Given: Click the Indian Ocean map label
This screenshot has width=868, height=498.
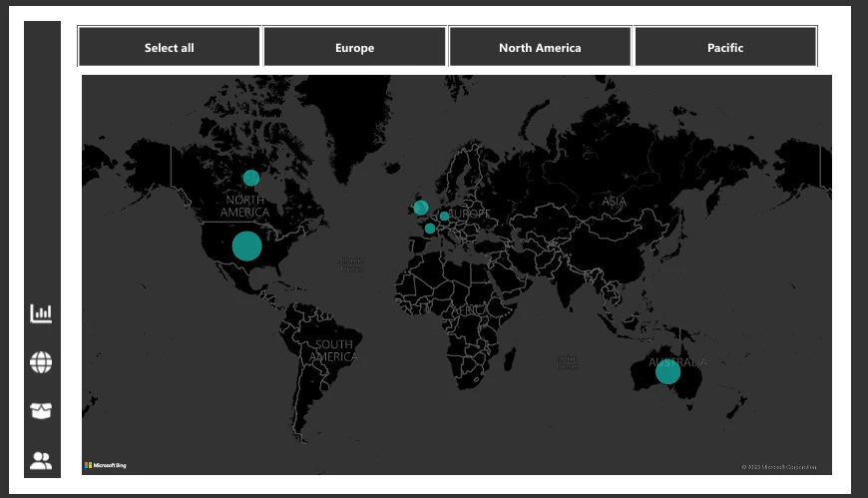Looking at the screenshot, I should pyautogui.click(x=568, y=362).
